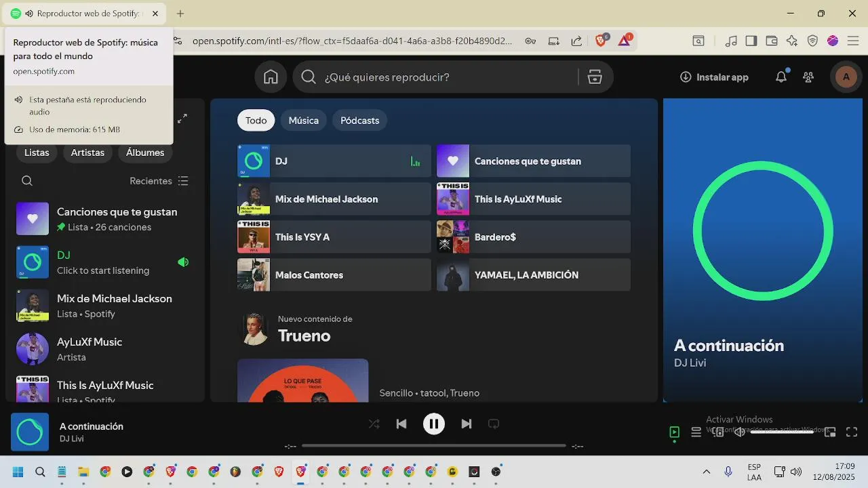The height and width of the screenshot is (488, 868).
Task: Open the browser hamburger menu
Action: (853, 41)
